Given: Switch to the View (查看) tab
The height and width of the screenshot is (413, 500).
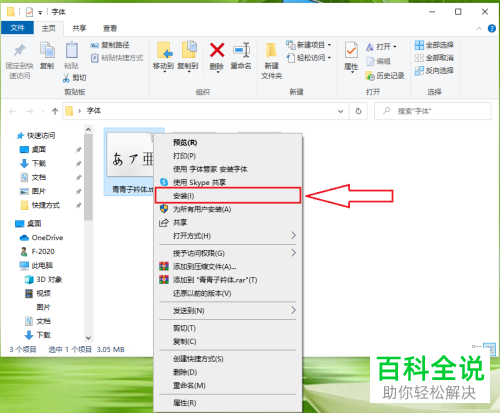Looking at the screenshot, I should (x=110, y=28).
